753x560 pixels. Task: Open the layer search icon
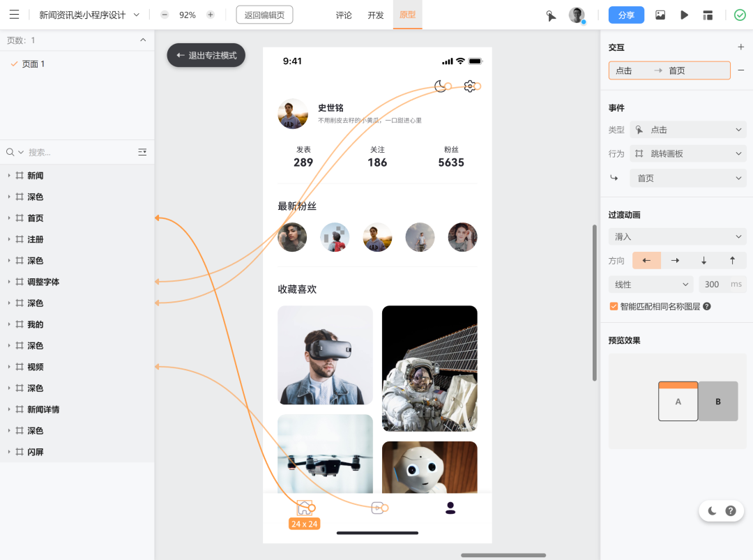click(x=10, y=152)
